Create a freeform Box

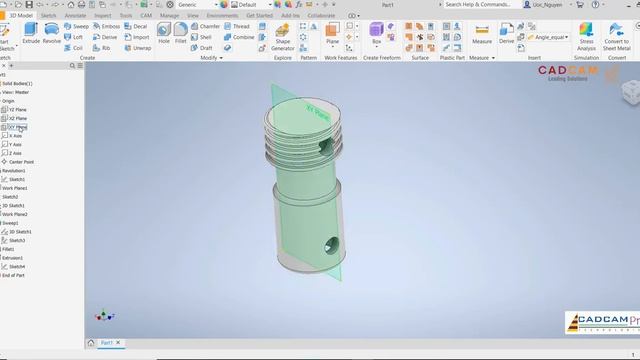tap(376, 32)
